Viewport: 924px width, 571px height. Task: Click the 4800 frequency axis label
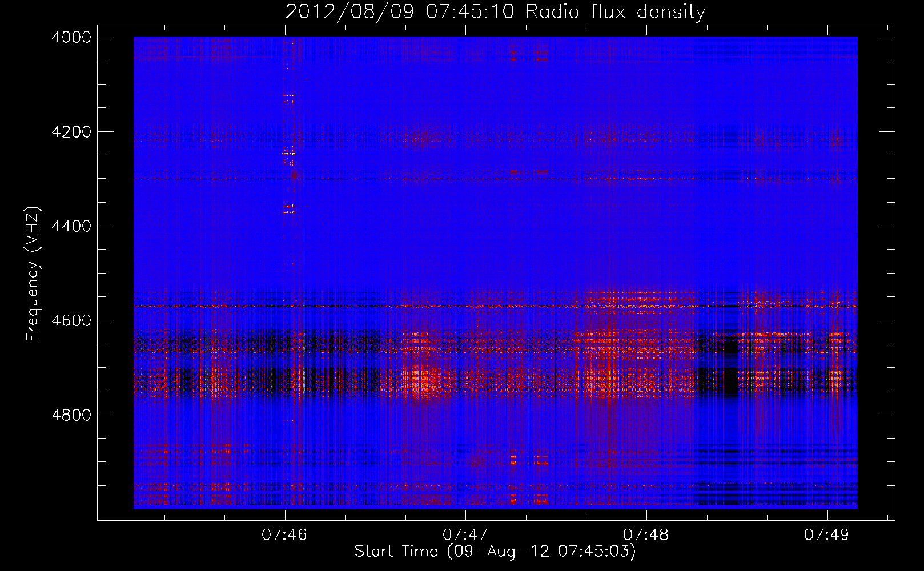(x=71, y=415)
